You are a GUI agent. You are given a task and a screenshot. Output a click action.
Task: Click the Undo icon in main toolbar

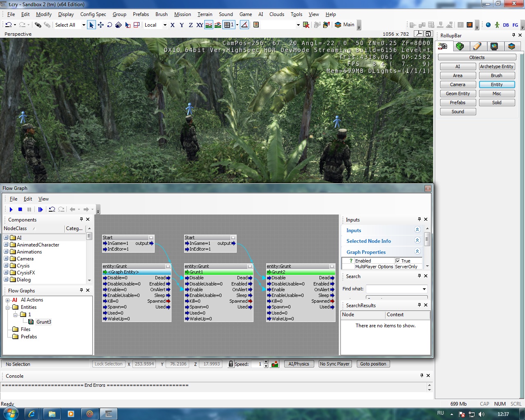(x=8, y=25)
